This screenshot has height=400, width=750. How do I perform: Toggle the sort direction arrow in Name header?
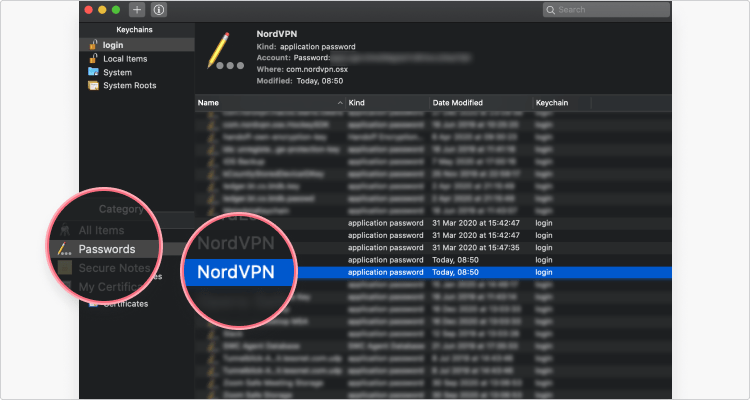tap(340, 103)
